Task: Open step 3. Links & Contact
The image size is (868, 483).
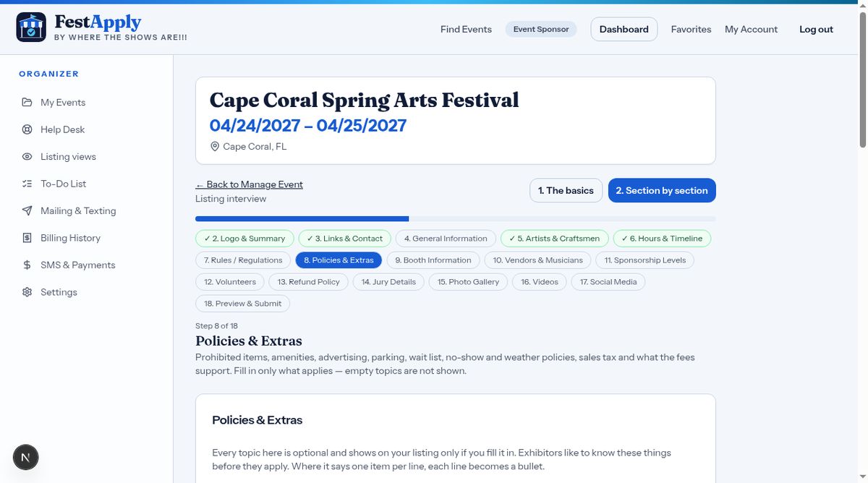Action: (x=345, y=239)
